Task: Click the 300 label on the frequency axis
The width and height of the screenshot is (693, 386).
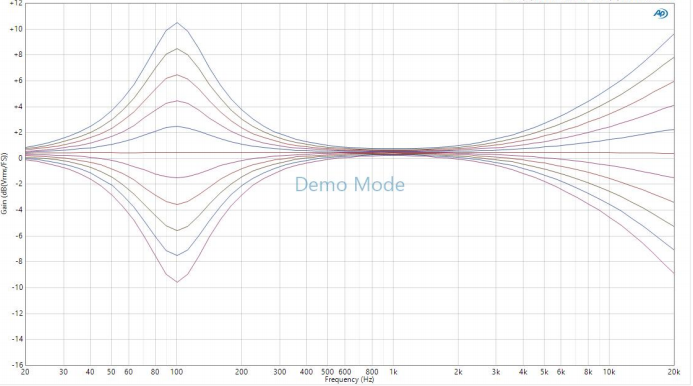Action: pos(279,372)
